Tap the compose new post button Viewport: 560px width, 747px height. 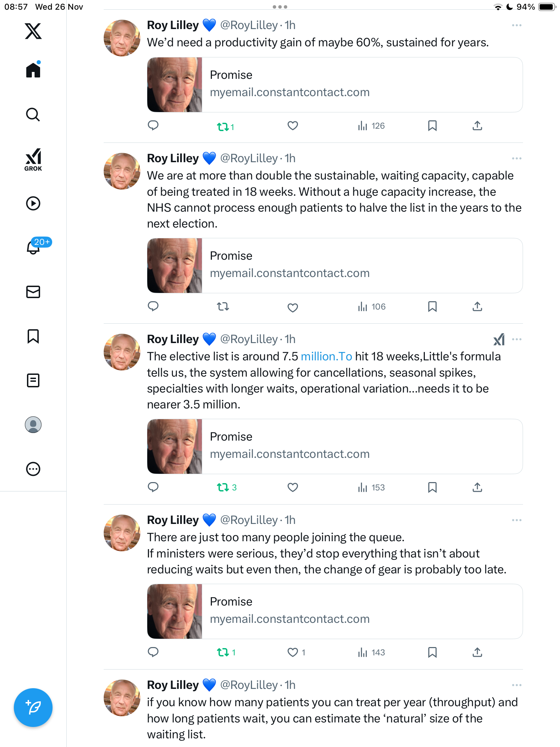point(33,708)
